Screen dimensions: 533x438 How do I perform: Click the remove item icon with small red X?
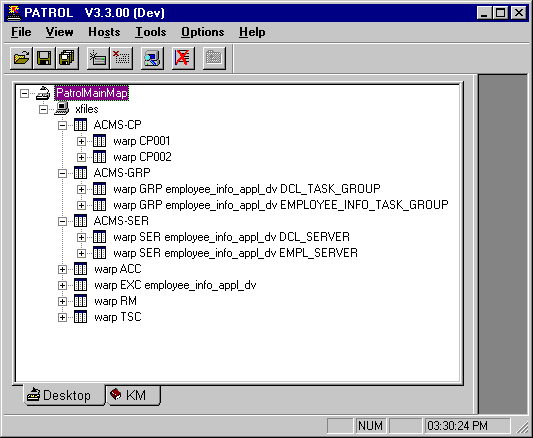tap(121, 58)
